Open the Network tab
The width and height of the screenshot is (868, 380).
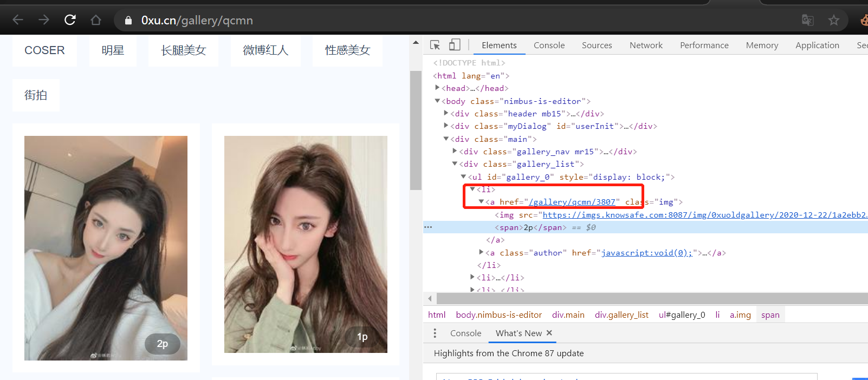pyautogui.click(x=646, y=45)
